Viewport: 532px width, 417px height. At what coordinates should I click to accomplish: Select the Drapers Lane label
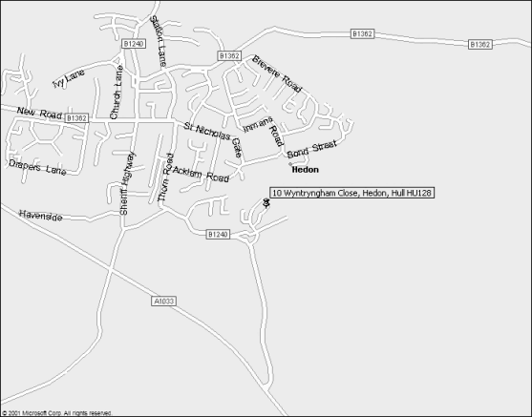tap(37, 167)
